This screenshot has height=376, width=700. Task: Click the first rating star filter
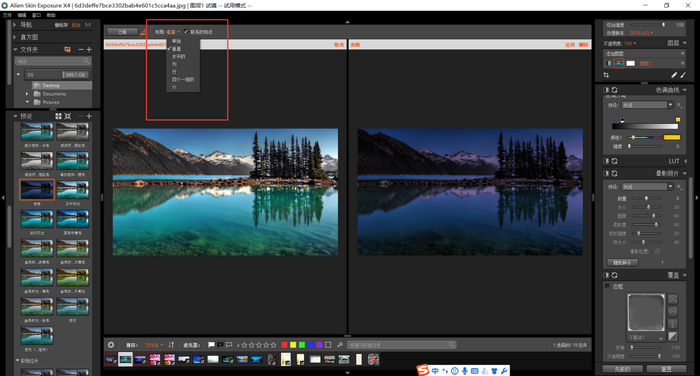pos(244,345)
